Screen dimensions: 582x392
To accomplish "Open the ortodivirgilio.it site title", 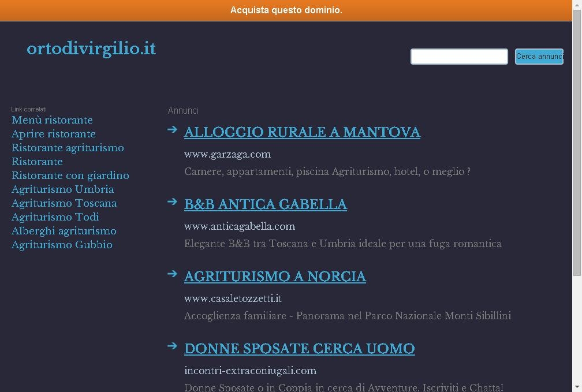I will (91, 49).
